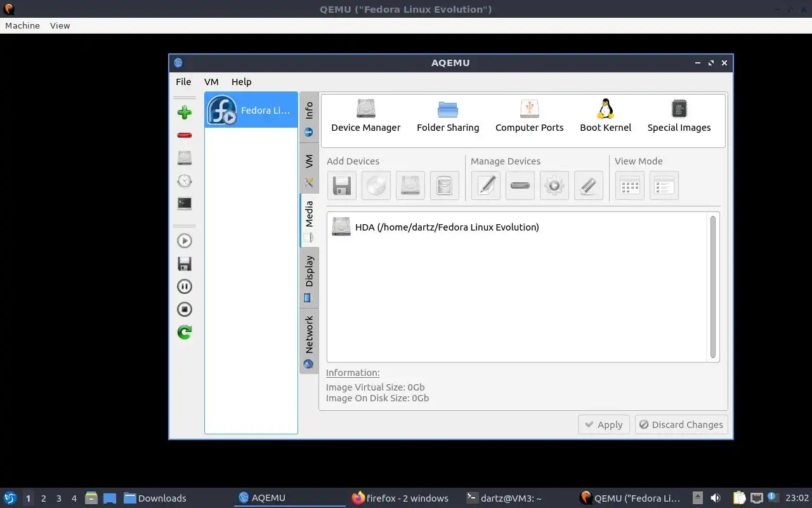Select the Fedora Linux VM in the list

point(251,110)
